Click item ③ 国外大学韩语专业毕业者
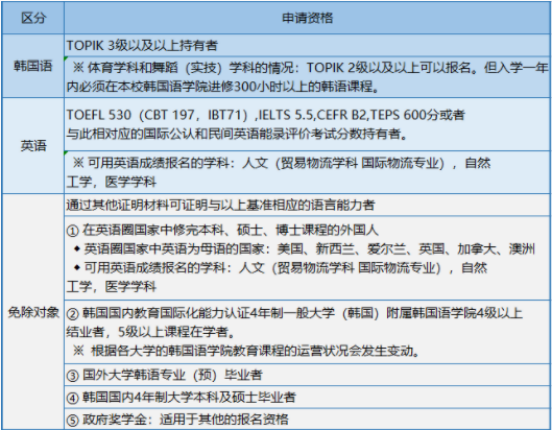552x430 pixels. click(x=307, y=374)
